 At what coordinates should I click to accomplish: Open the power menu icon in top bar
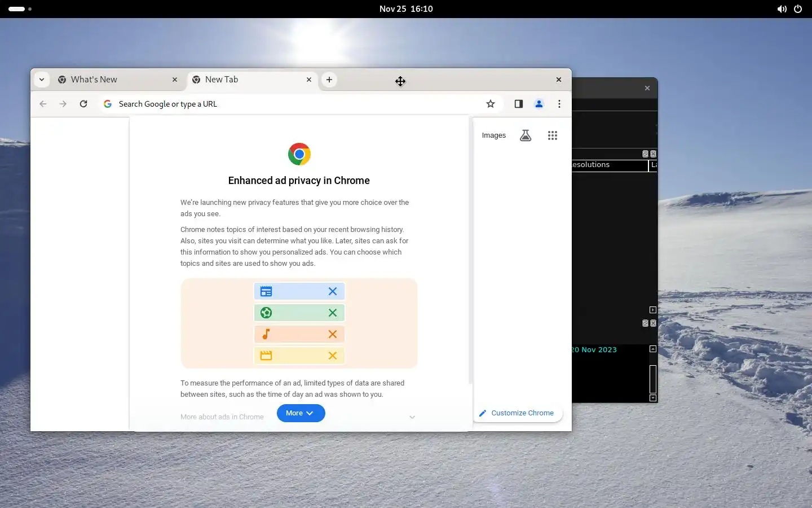(798, 9)
